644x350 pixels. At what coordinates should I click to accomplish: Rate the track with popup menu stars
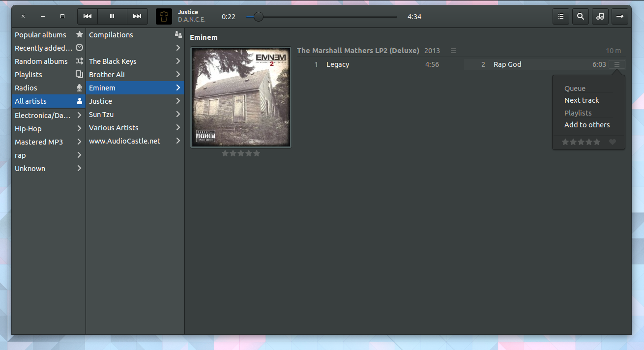[581, 142]
